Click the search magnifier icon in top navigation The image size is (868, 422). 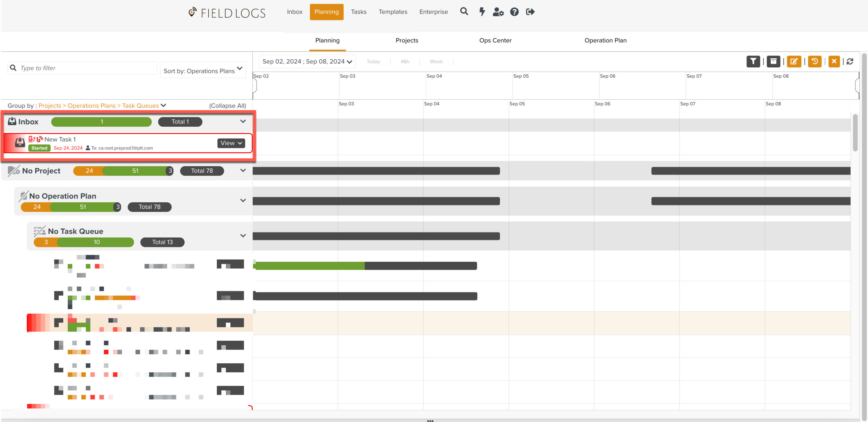click(x=464, y=12)
